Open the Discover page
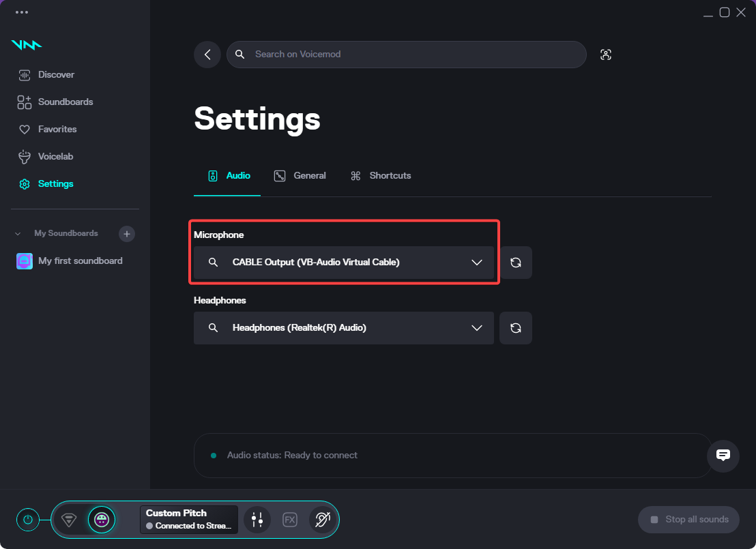This screenshot has width=756, height=549. point(46,75)
